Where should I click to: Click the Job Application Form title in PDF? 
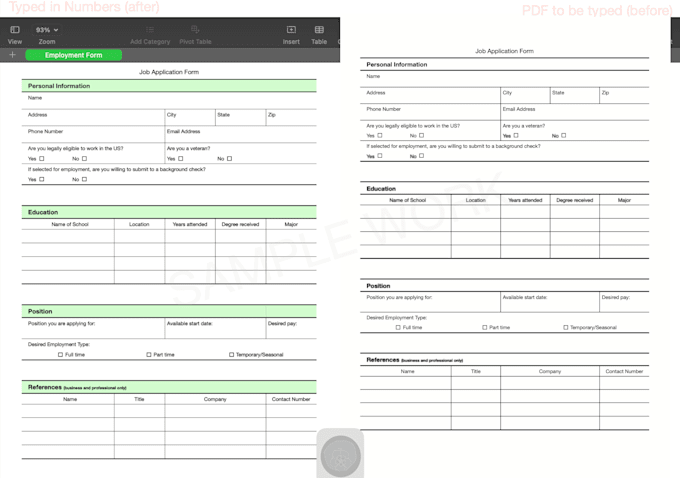[x=504, y=51]
